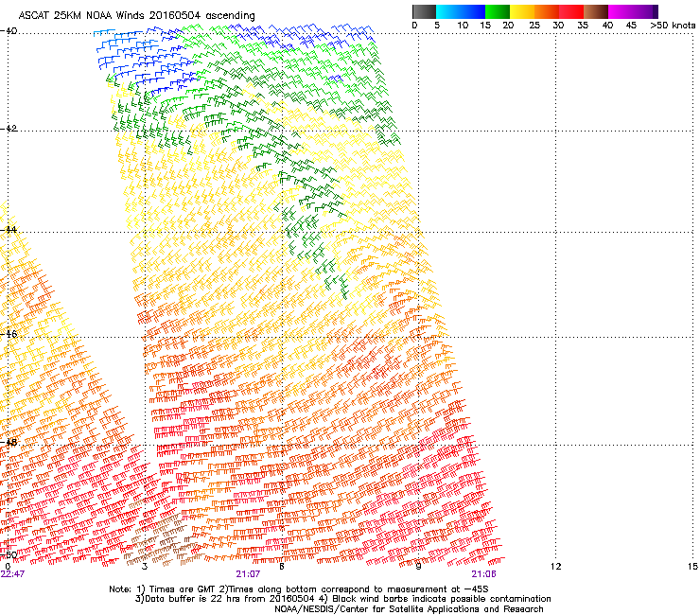This screenshot has height=615, width=700.
Task: Click the latitude label '-50'
Action: click(9, 555)
